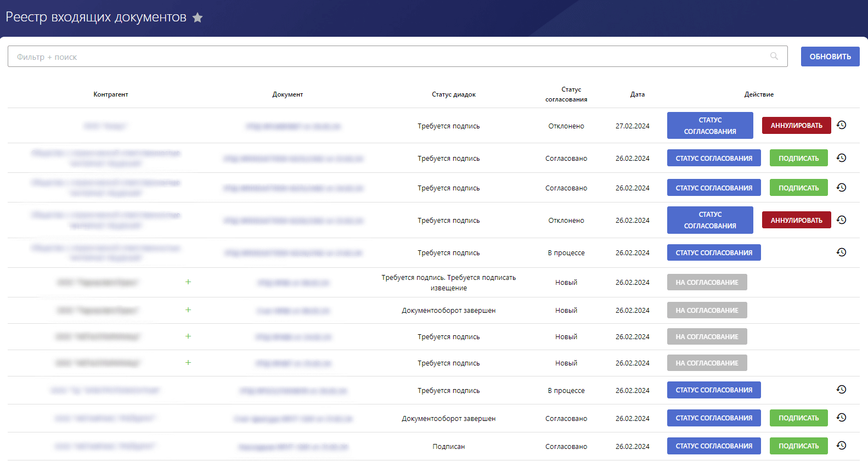Viewport: 868px width, 461px height.
Task: Select the date cell 27.02.2024
Action: (632, 126)
